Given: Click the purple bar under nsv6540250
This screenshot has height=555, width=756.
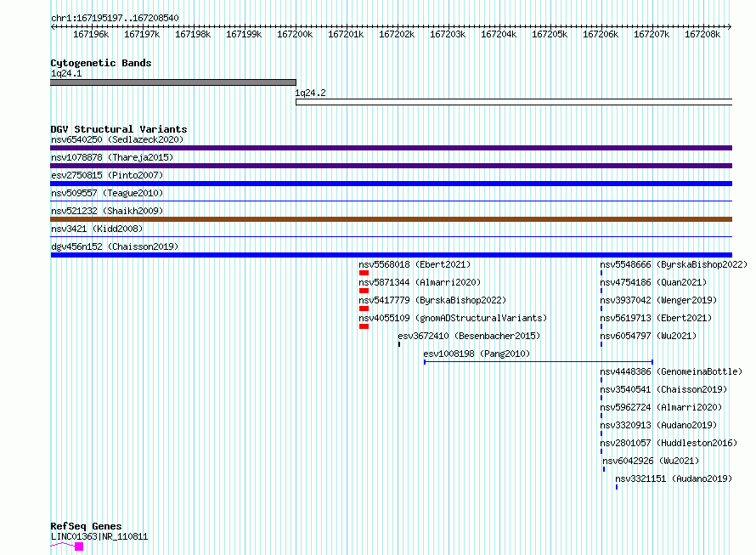Looking at the screenshot, I should click(x=391, y=148).
